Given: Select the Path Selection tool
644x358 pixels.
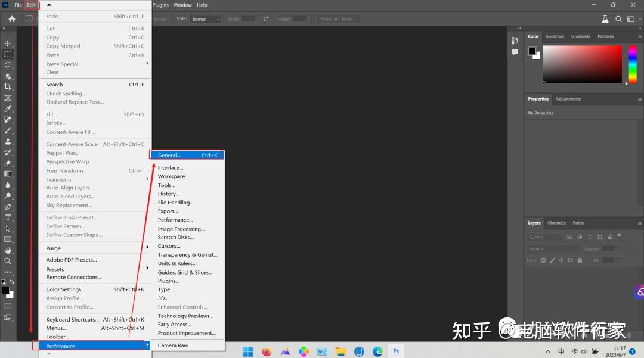Looking at the screenshot, I should coord(8,228).
